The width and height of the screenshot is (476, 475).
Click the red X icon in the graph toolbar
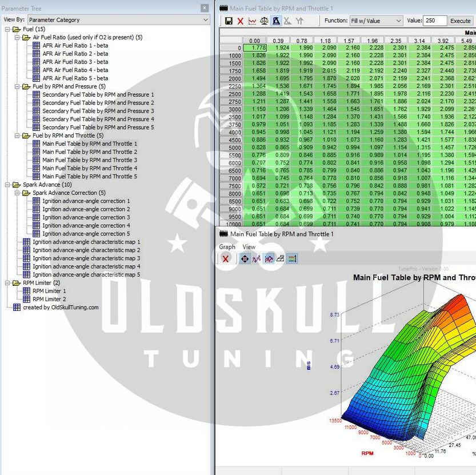pos(226,258)
